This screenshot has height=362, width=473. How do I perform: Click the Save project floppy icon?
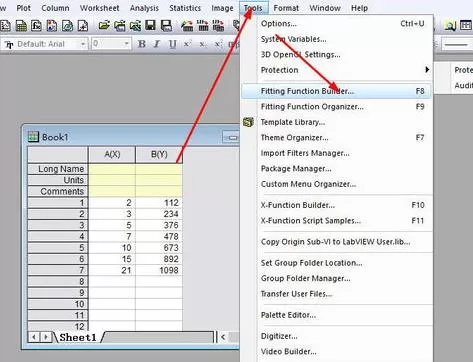(x=150, y=26)
